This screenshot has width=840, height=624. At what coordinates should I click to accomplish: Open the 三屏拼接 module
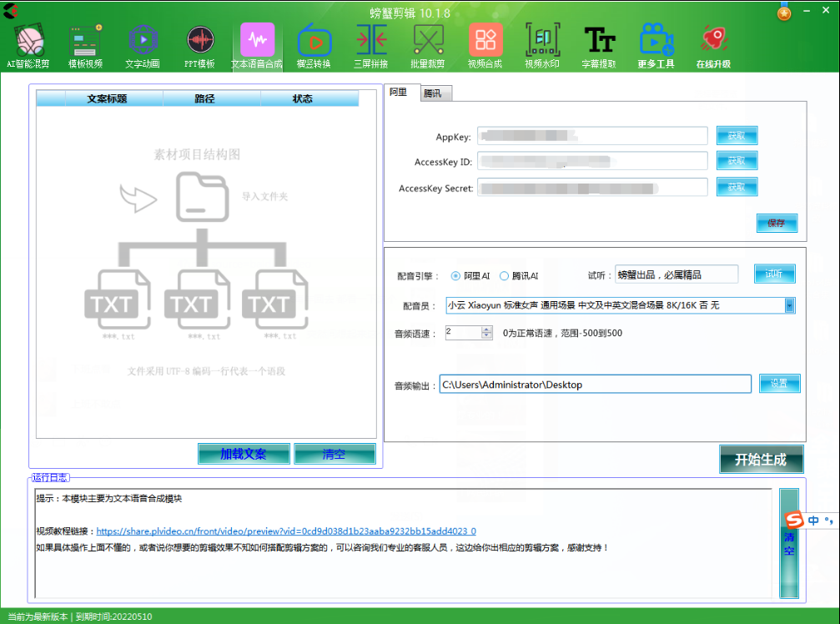click(x=370, y=43)
